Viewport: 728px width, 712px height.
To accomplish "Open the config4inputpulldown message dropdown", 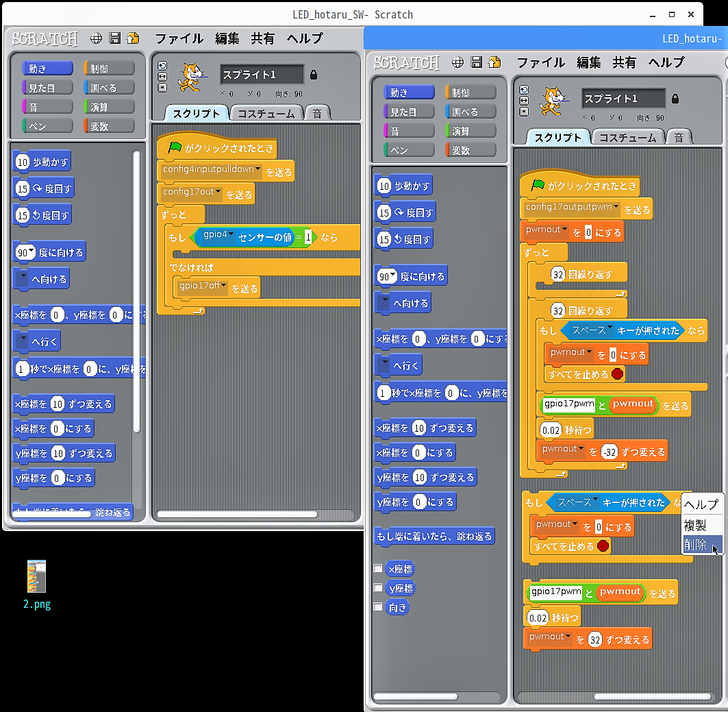I will [x=258, y=169].
